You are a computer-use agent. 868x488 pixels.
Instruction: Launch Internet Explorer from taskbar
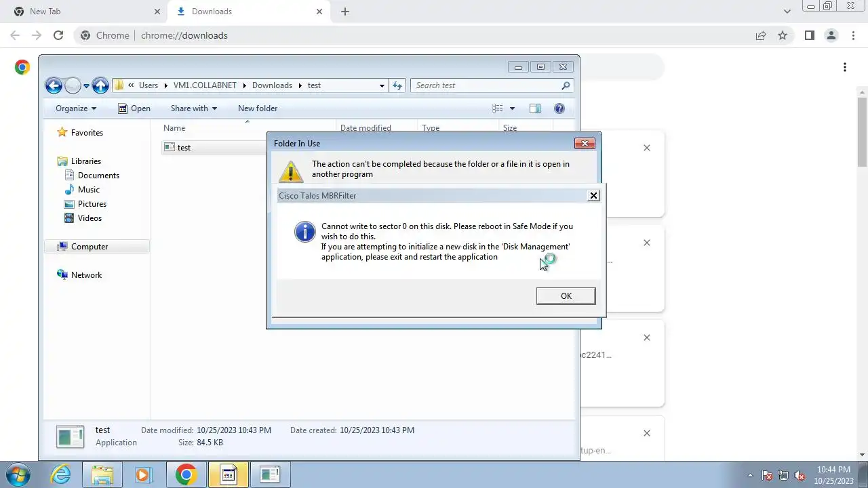[x=61, y=474]
